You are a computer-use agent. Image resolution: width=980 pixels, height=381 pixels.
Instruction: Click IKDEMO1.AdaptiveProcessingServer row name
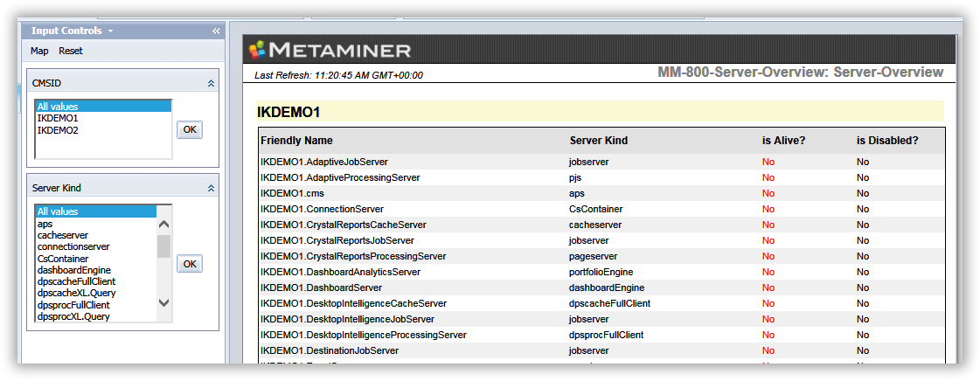click(x=340, y=177)
